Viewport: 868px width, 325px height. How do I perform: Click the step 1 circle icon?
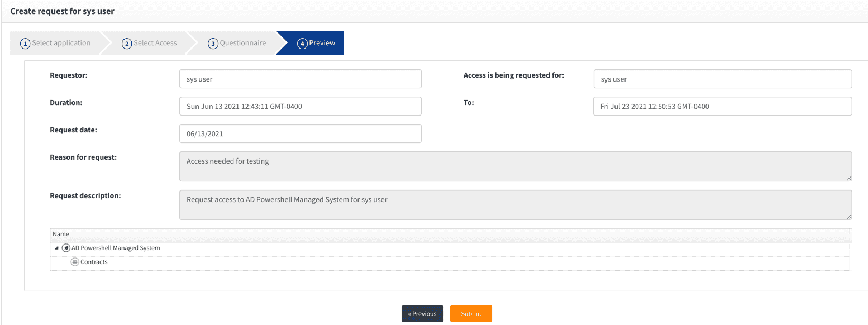[x=25, y=44]
